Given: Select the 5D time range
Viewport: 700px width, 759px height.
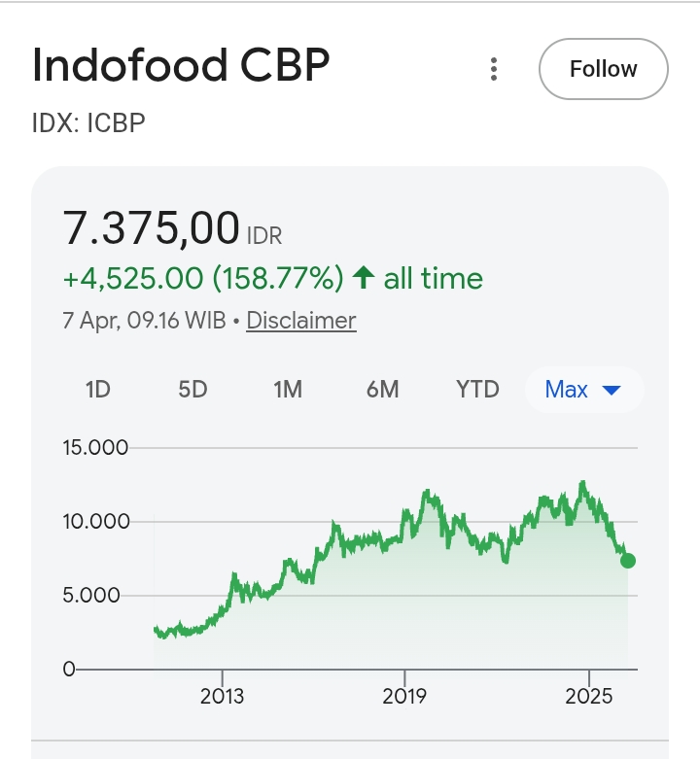Looking at the screenshot, I should point(192,390).
